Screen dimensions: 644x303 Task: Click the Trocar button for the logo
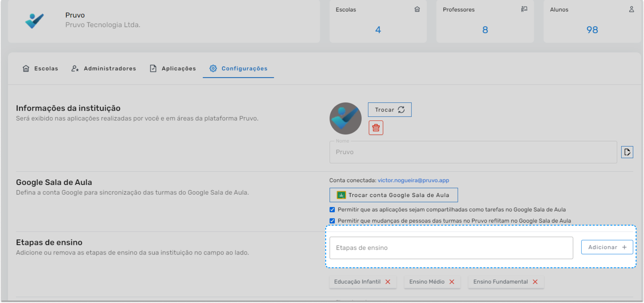(390, 110)
